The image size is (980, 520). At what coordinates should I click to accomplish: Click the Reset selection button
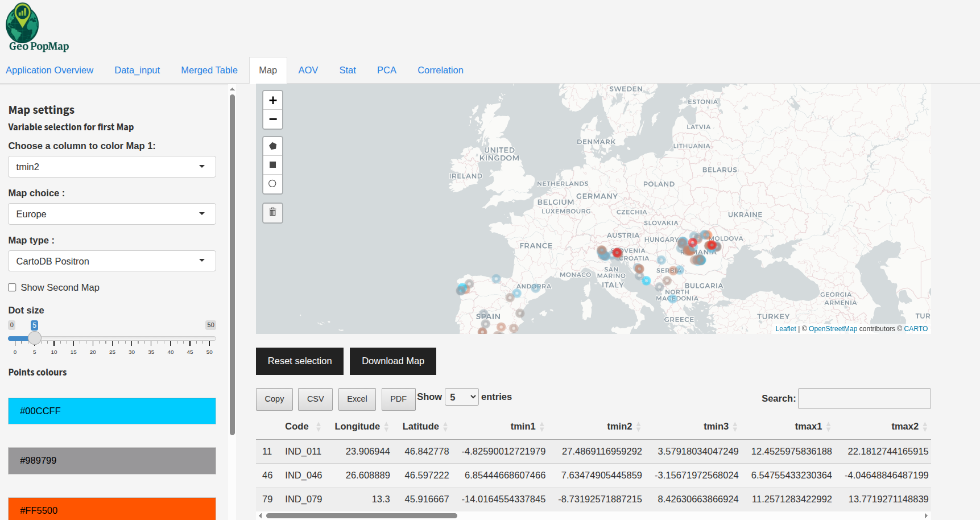300,361
